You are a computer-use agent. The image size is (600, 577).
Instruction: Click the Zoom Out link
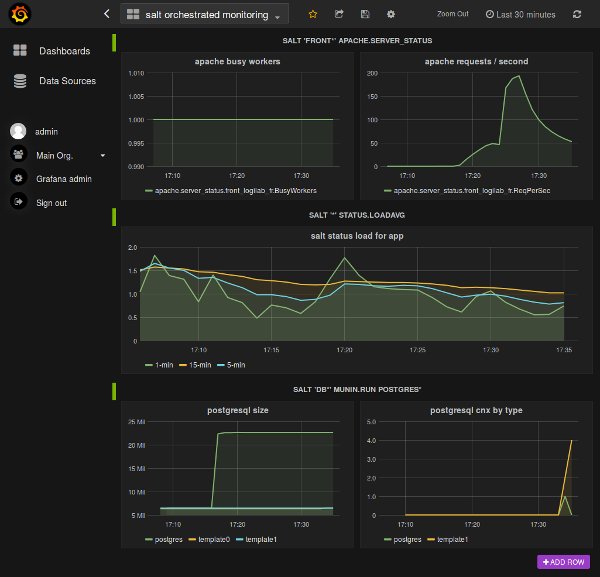(x=453, y=14)
